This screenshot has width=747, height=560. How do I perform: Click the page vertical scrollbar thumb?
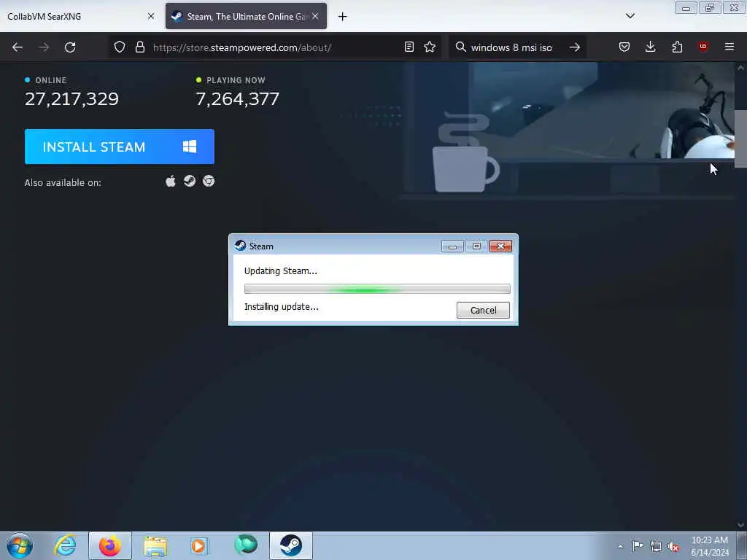tap(740, 139)
